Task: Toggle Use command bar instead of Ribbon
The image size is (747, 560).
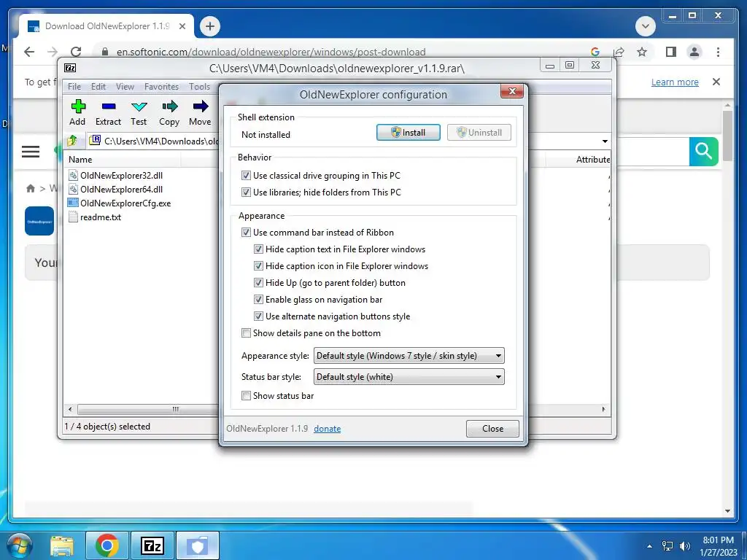Action: [x=246, y=233]
